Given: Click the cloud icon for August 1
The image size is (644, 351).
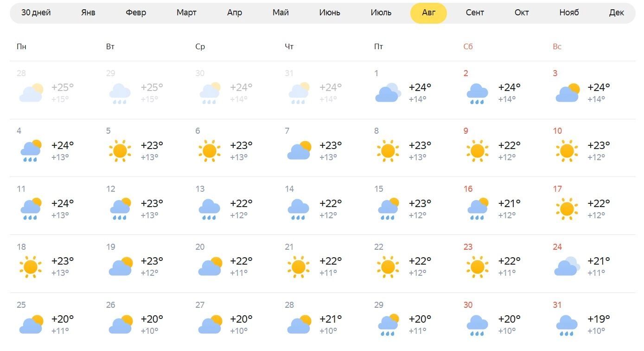Looking at the screenshot, I should (388, 93).
